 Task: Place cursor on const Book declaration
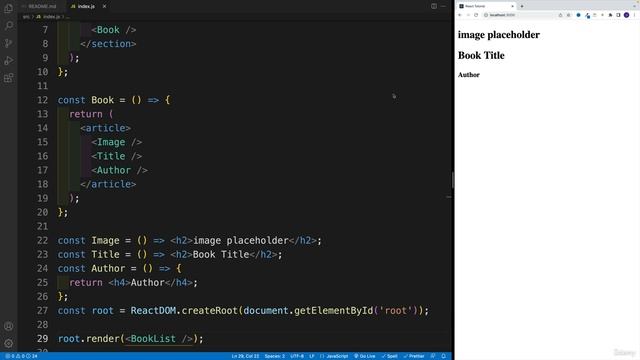click(102, 100)
